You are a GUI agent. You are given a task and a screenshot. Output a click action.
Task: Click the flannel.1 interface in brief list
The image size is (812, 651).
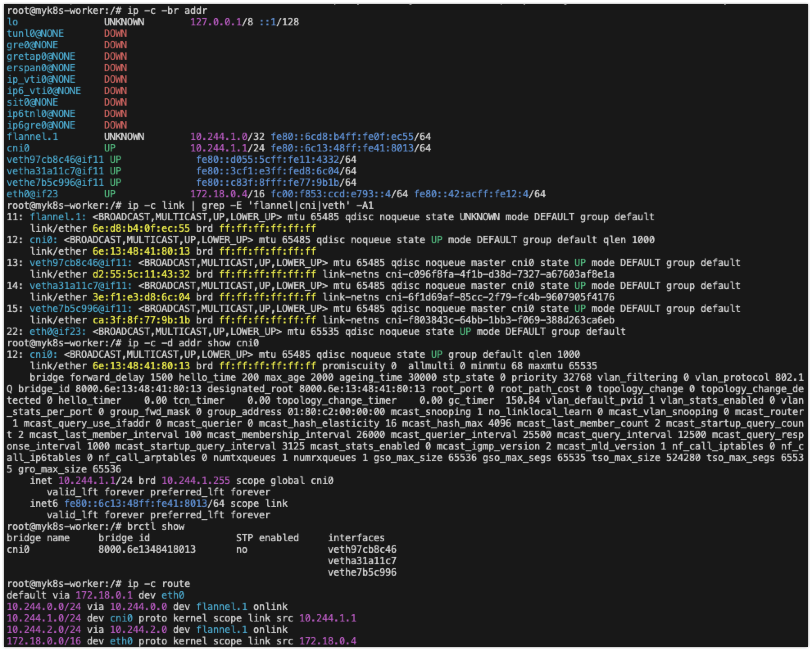tap(32, 136)
